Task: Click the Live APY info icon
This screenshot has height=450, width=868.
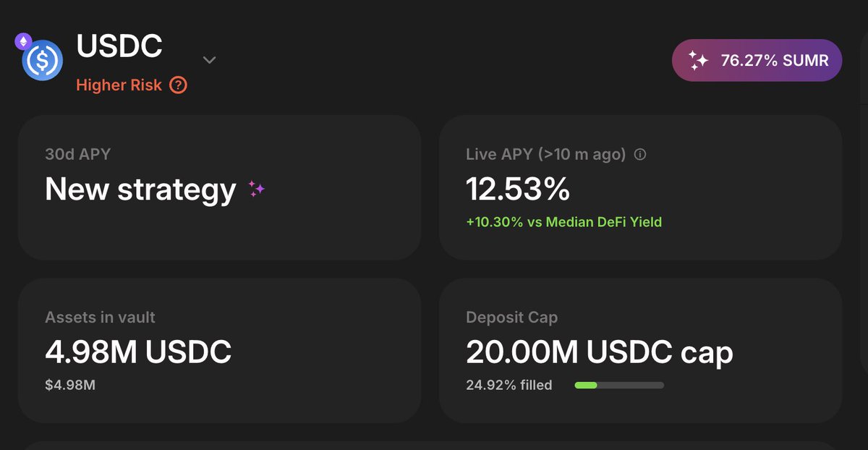Action: [x=639, y=154]
